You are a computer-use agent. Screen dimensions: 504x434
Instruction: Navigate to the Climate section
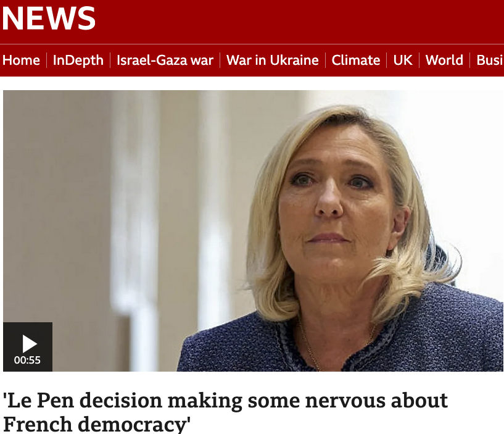(x=356, y=60)
